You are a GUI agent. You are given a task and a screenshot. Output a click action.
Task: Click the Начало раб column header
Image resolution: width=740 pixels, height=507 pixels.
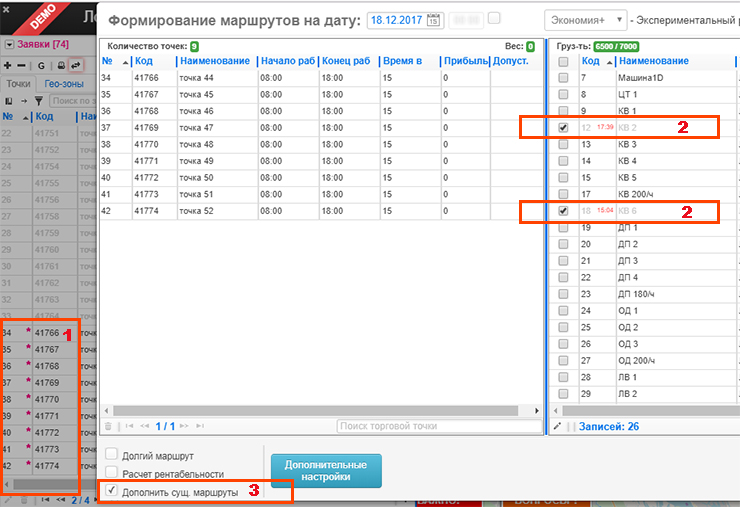coord(288,61)
